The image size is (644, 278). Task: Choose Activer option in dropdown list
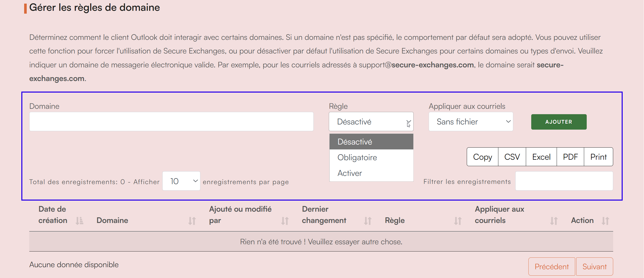pos(350,173)
